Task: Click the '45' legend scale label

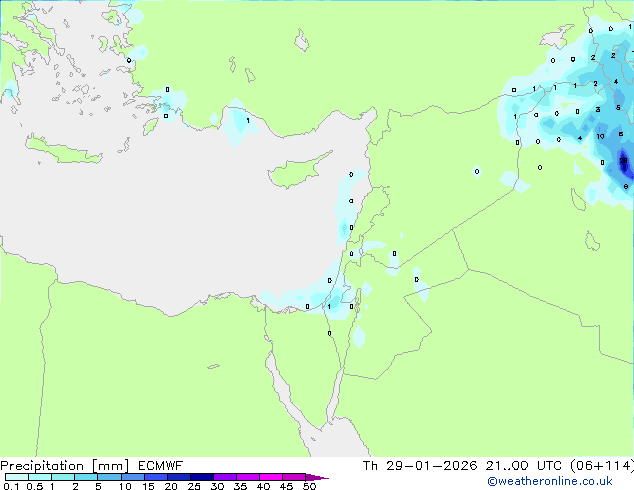Action: coord(286,486)
